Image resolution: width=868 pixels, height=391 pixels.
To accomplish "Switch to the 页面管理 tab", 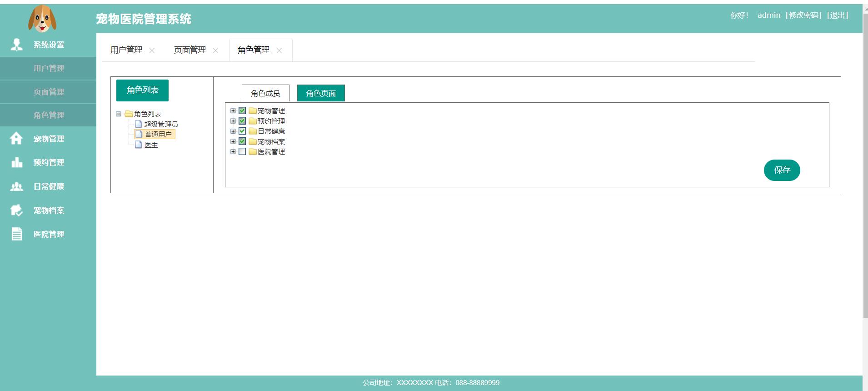I will 190,50.
